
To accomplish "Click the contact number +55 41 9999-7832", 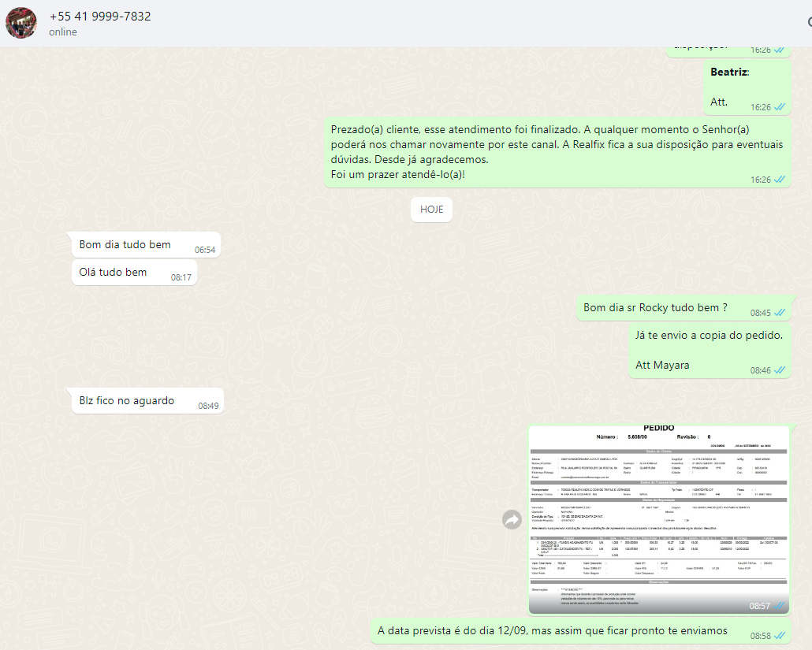I will pos(100,17).
